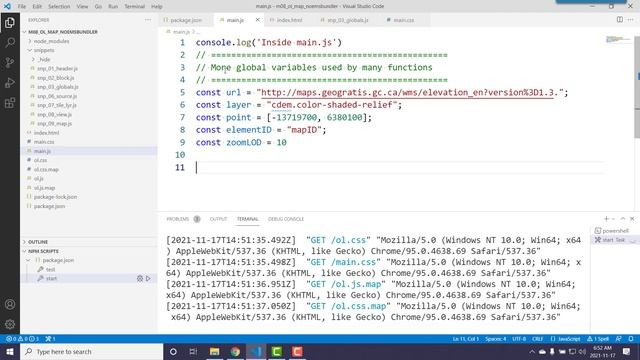Run the start npm script
Viewport: 640px width, 360px height.
[x=148, y=278]
